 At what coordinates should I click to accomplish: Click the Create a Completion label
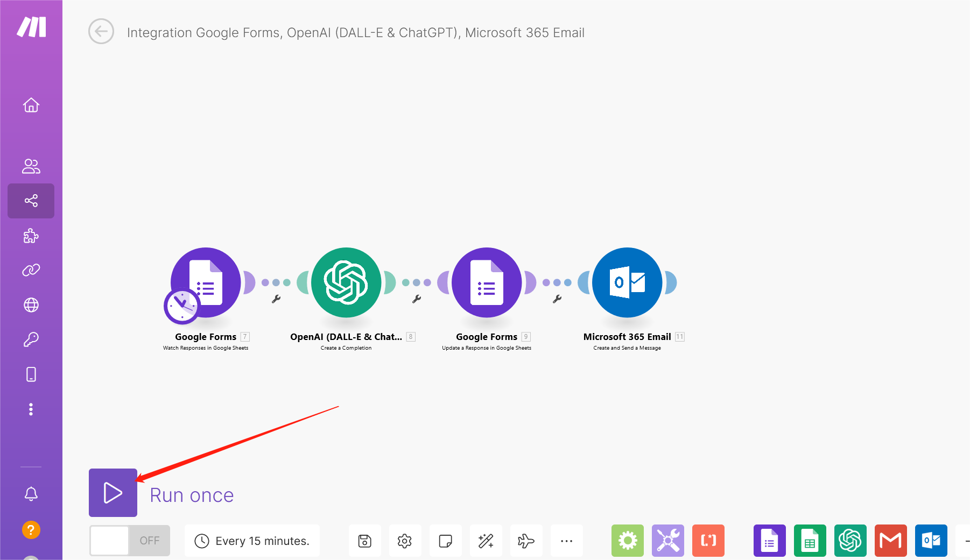(x=346, y=348)
